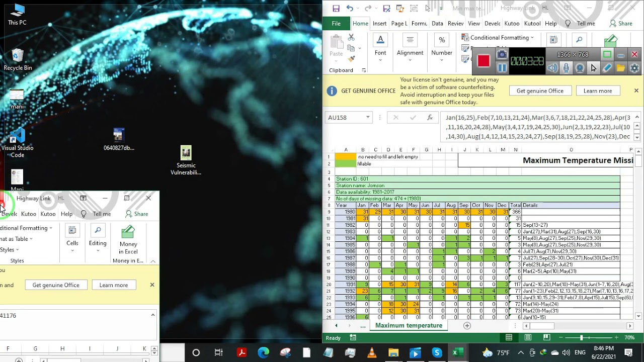The height and width of the screenshot is (362, 644).
Task: Open the Data ribbon tab
Action: (x=437, y=24)
